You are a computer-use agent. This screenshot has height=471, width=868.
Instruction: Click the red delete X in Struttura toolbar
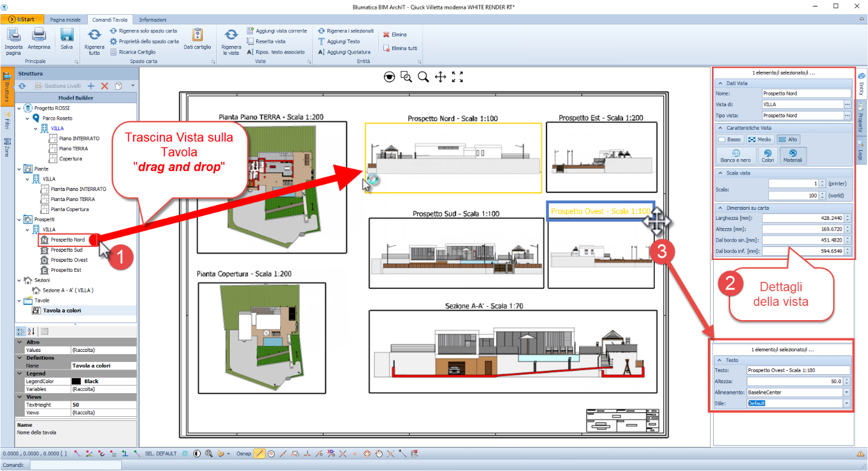(105, 86)
